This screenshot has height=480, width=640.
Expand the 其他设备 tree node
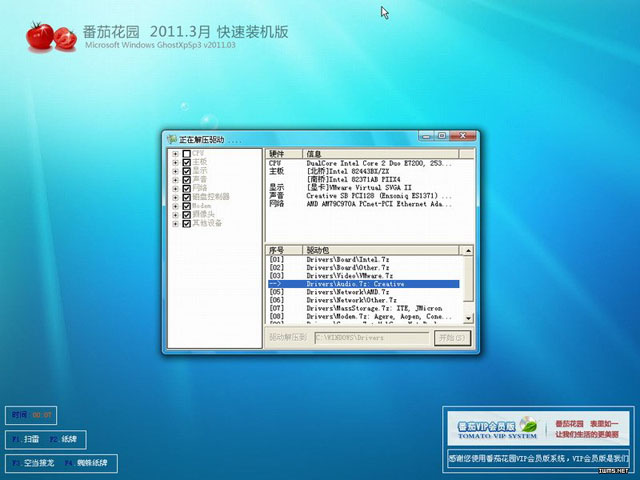tap(175, 224)
